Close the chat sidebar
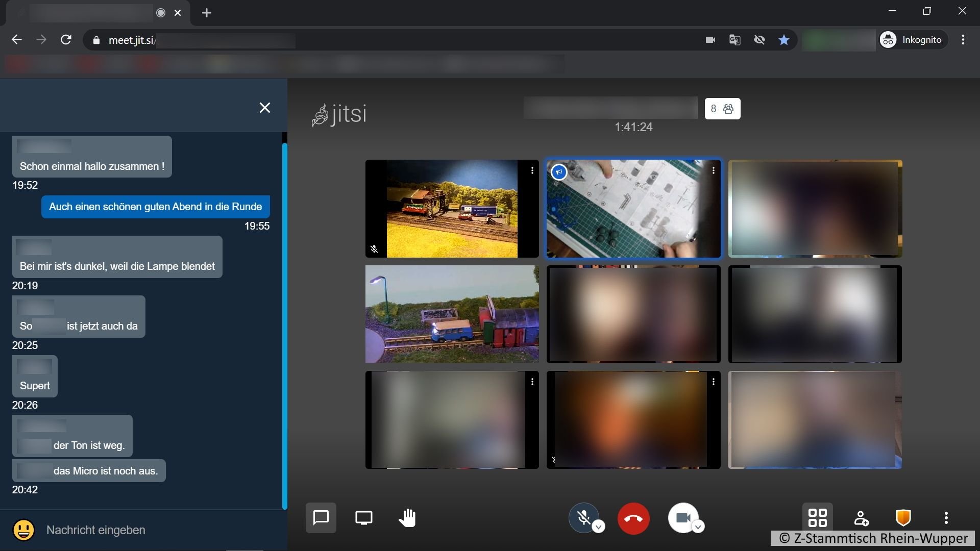The image size is (980, 551). [x=264, y=108]
